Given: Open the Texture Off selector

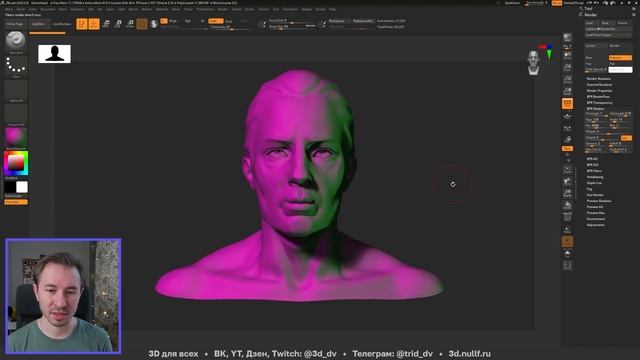Looking at the screenshot, I should pyautogui.click(x=16, y=115).
